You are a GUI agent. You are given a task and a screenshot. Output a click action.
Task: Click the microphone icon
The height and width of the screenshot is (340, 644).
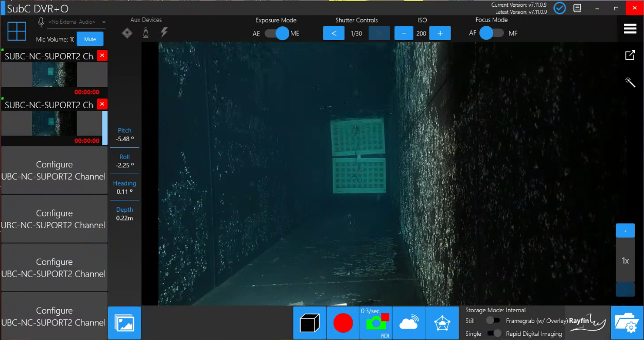point(41,22)
